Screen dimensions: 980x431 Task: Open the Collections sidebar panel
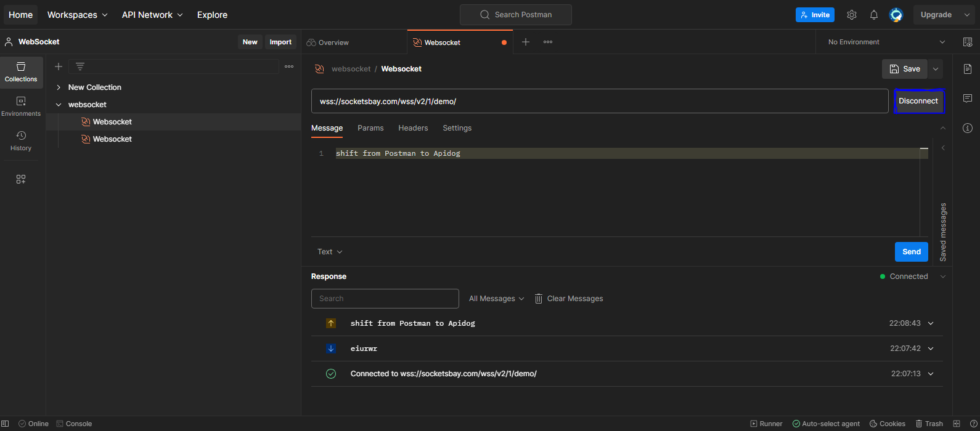pos(21,72)
